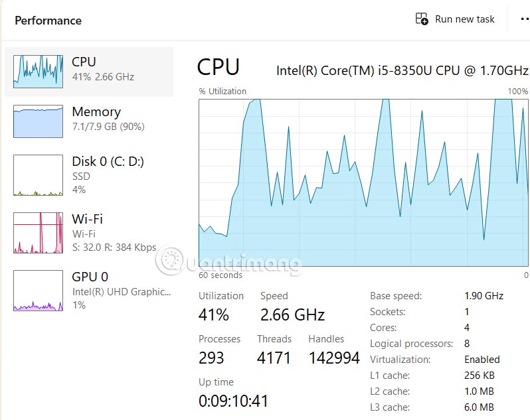This screenshot has width=530, height=420.
Task: Click the Run new task icon
Action: 422,19
